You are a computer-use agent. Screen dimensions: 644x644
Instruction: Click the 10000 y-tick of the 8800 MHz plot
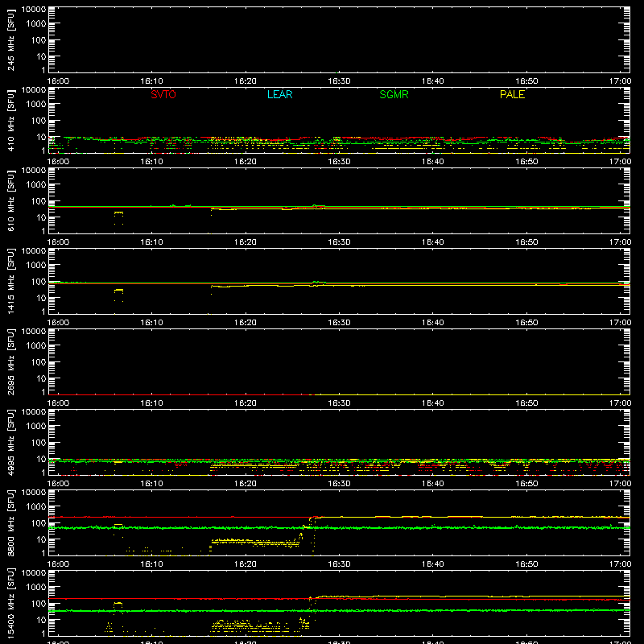[33, 493]
